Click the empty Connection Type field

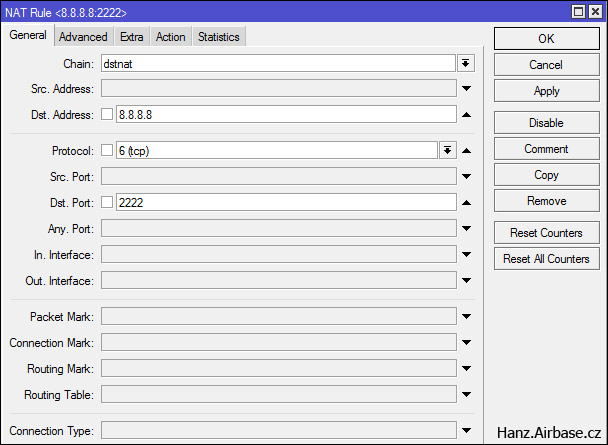click(x=279, y=430)
